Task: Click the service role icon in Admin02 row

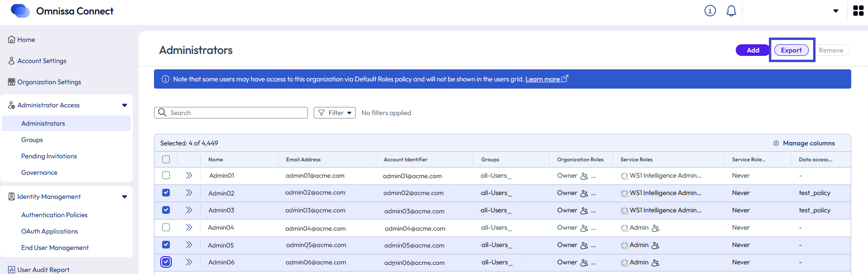Action: coord(625,193)
